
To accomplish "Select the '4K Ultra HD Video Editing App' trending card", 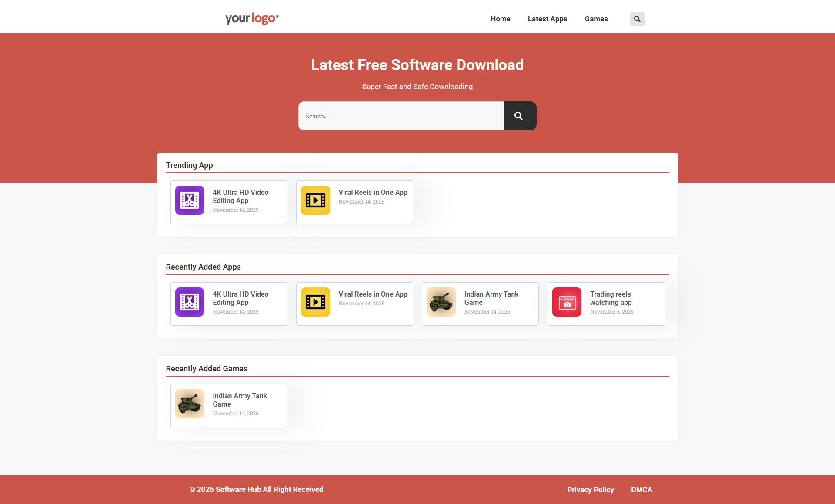I will (241, 197).
